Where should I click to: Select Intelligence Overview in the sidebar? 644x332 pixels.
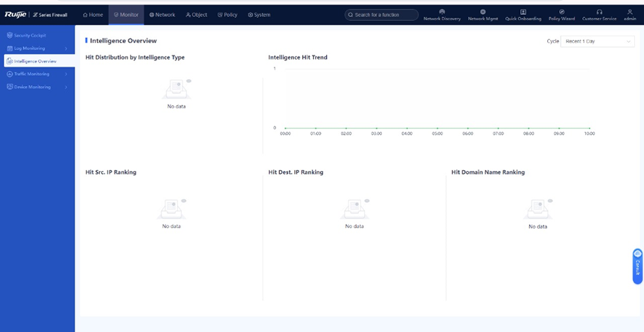(36, 61)
